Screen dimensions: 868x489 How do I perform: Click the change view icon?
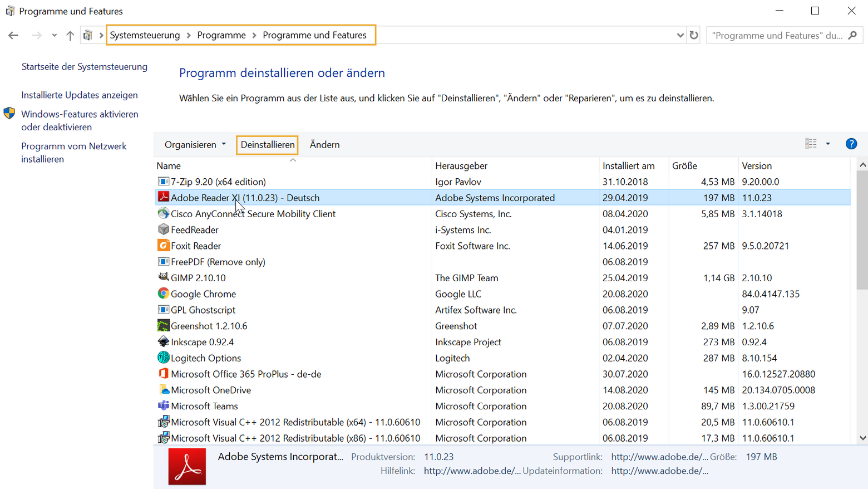(812, 143)
